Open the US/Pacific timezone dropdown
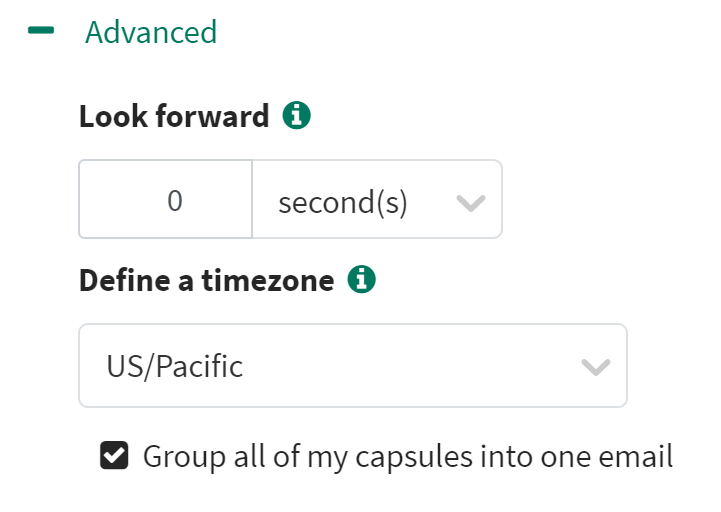The image size is (721, 512). click(x=352, y=365)
